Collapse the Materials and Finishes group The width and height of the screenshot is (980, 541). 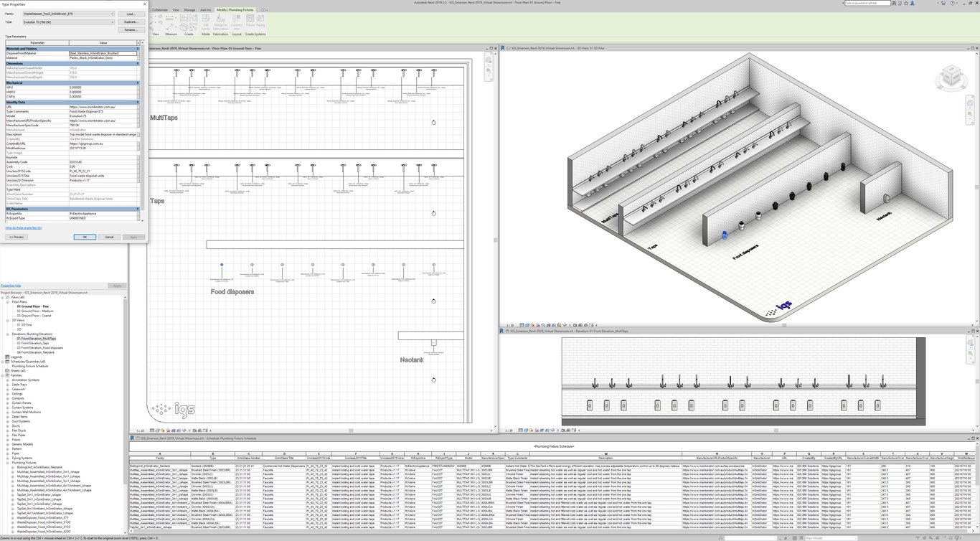[138, 49]
